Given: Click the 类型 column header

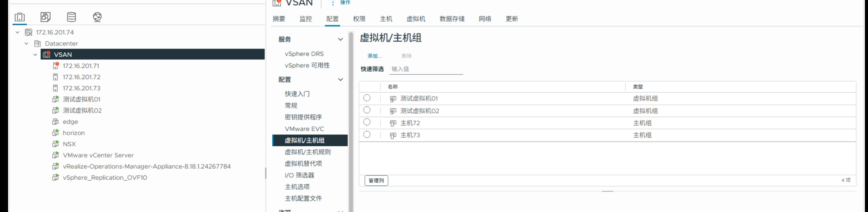Looking at the screenshot, I should (x=638, y=87).
